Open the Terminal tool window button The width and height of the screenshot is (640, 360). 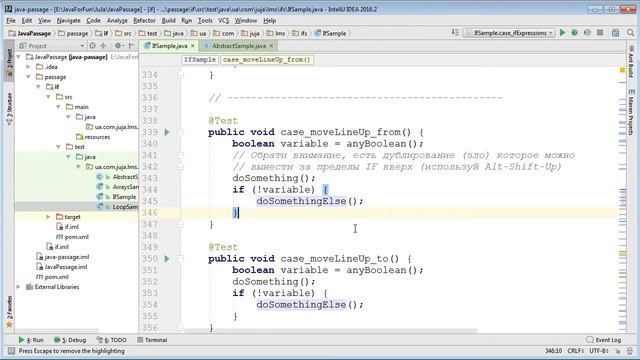pos(152,340)
